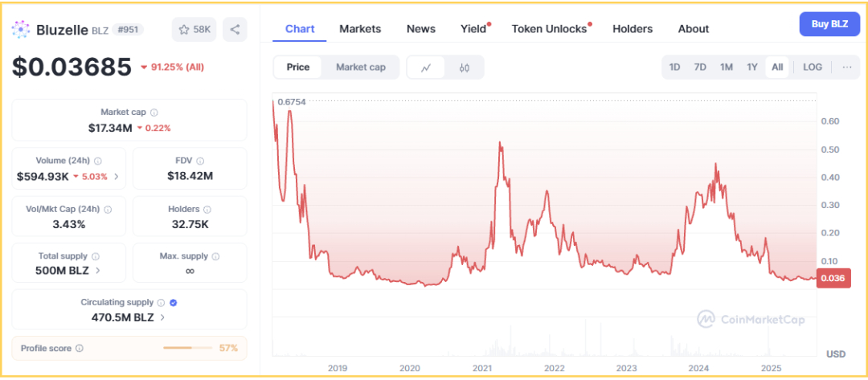Show Circulating supply info icon

pyautogui.click(x=161, y=303)
